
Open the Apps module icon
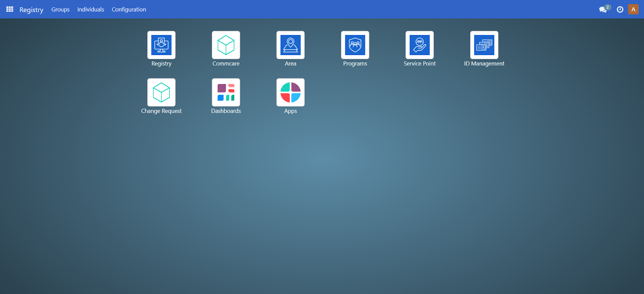pos(291,93)
